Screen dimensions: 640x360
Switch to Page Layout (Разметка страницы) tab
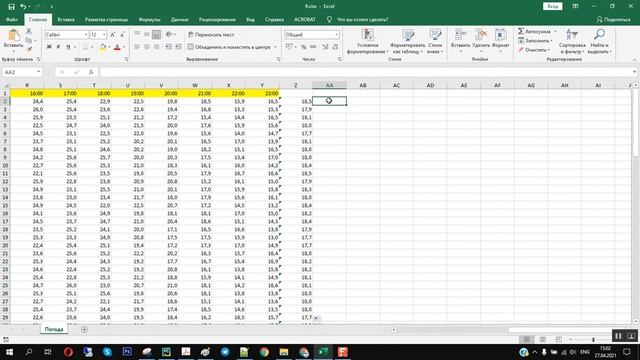pos(106,19)
